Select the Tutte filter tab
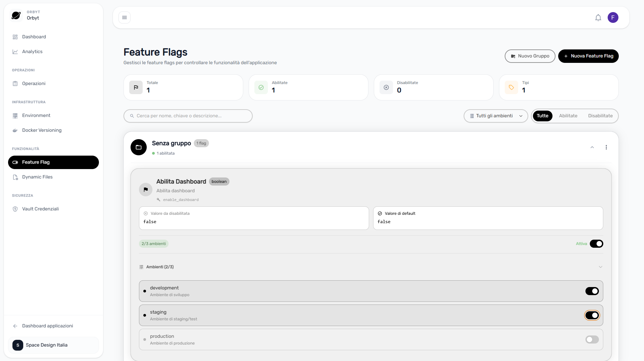 542,116
